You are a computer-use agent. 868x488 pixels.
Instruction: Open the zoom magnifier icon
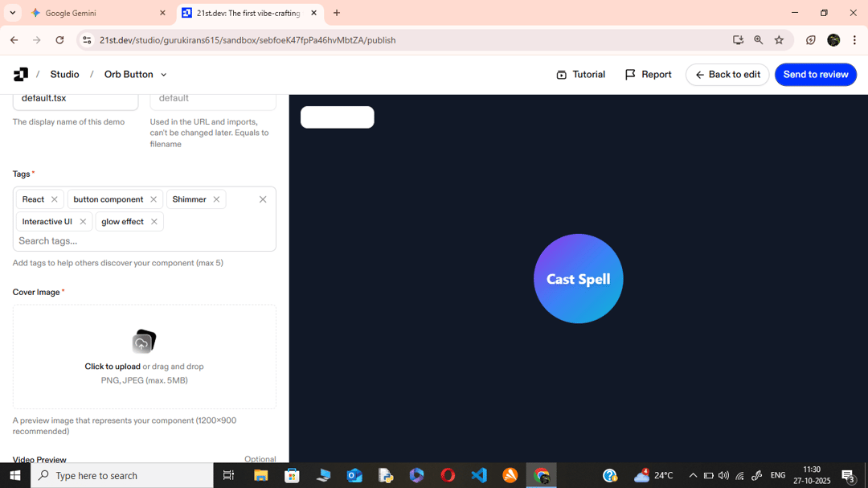[x=759, y=40]
